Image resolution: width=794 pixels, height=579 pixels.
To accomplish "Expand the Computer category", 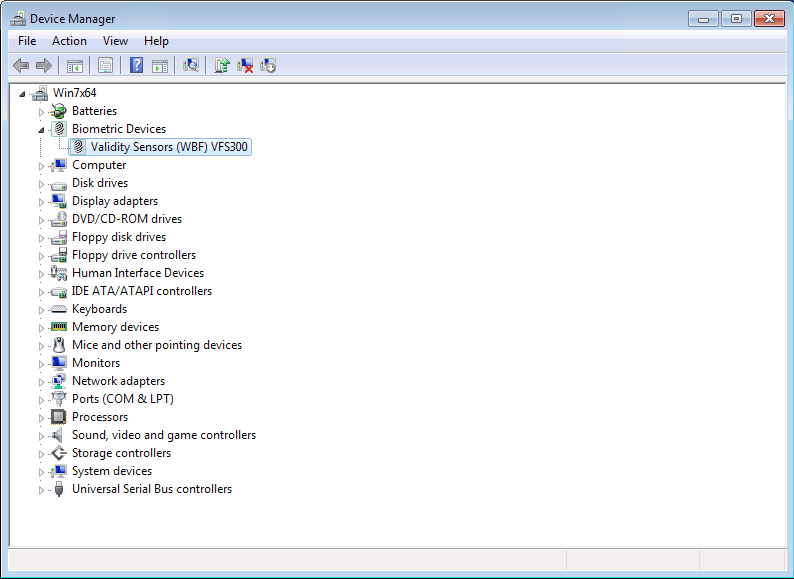I will coord(42,166).
